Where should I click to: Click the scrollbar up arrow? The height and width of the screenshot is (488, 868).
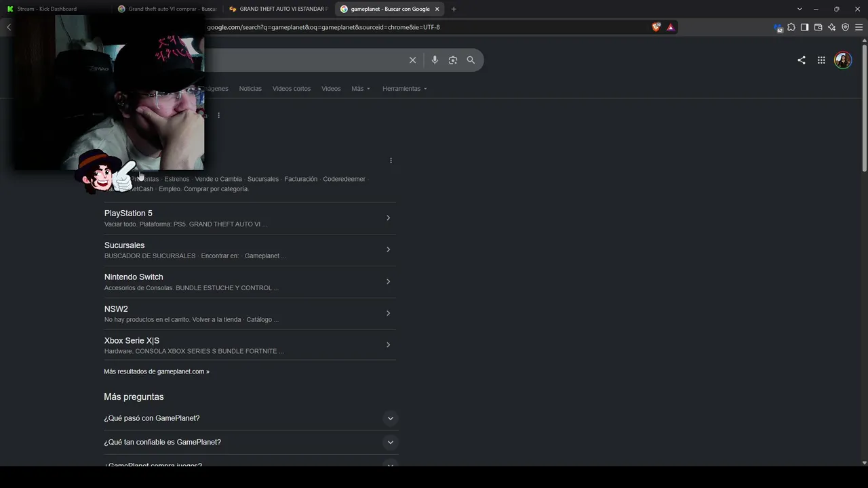[864, 41]
